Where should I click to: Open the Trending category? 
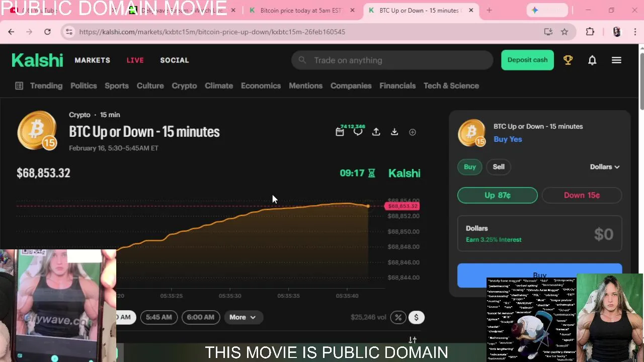point(46,86)
